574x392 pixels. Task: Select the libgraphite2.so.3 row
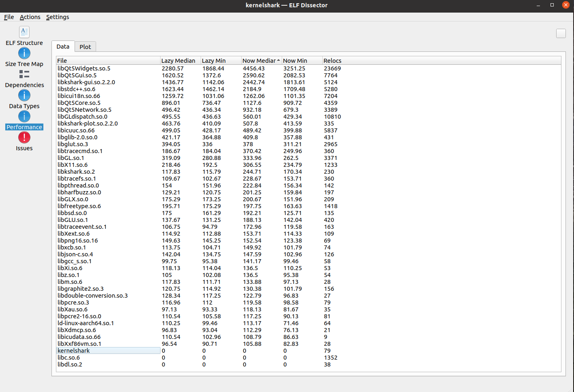click(308, 289)
